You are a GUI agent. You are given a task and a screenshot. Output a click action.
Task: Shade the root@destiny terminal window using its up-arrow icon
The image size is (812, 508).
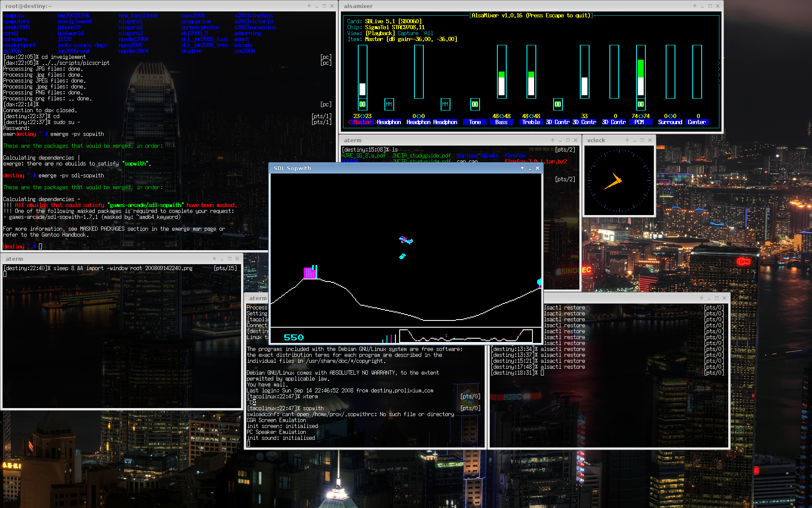coord(309,6)
